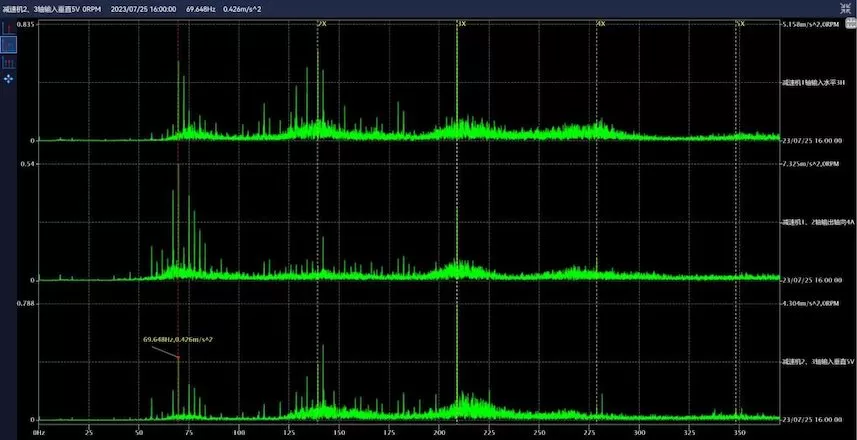Click the 4X harmonic marker label
The width and height of the screenshot is (857, 440).
pos(600,22)
